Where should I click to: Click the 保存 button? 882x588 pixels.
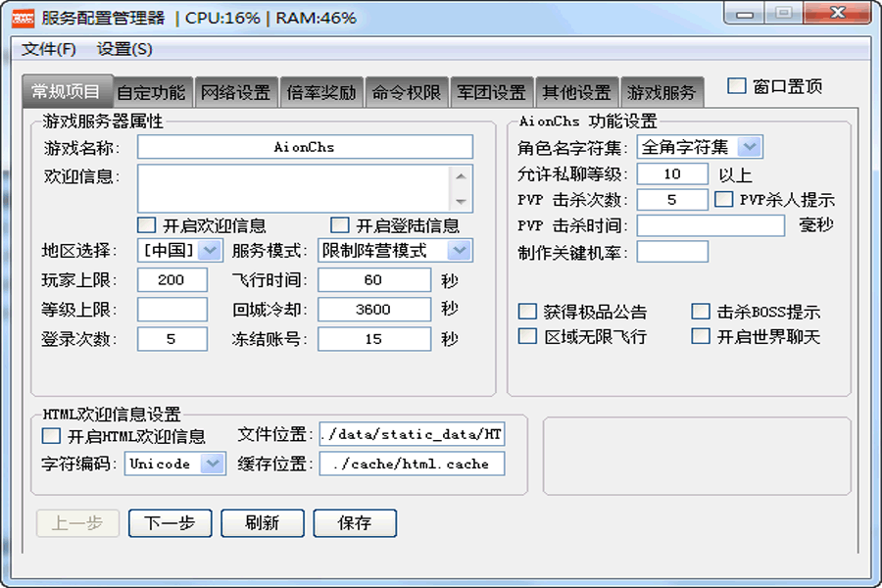tap(355, 523)
